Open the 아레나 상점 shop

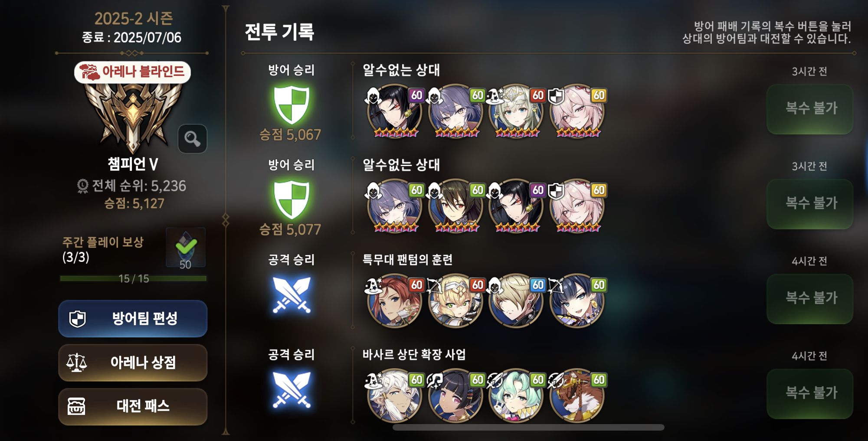[x=133, y=363]
